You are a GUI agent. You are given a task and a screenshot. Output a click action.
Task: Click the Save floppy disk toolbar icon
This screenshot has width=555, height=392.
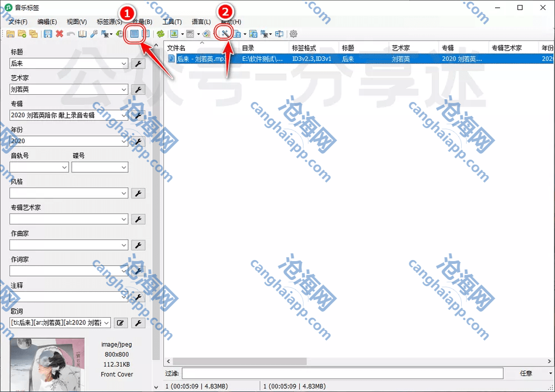[x=48, y=34]
